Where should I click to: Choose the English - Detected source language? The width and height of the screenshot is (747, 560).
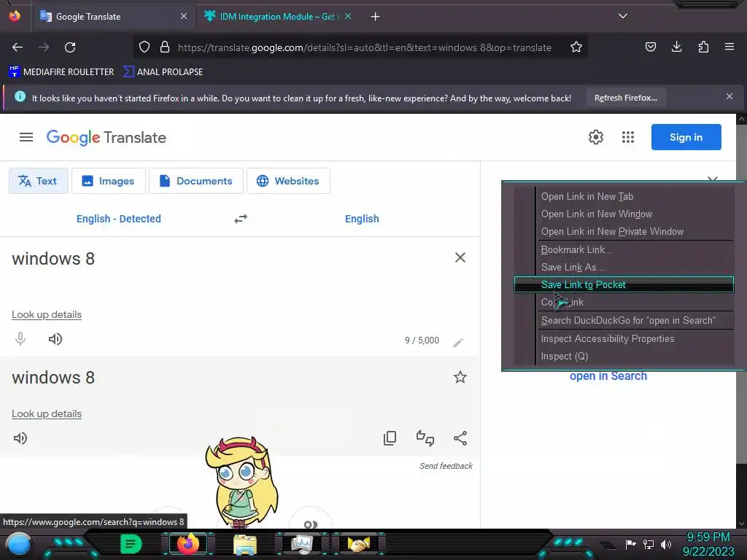(x=119, y=219)
